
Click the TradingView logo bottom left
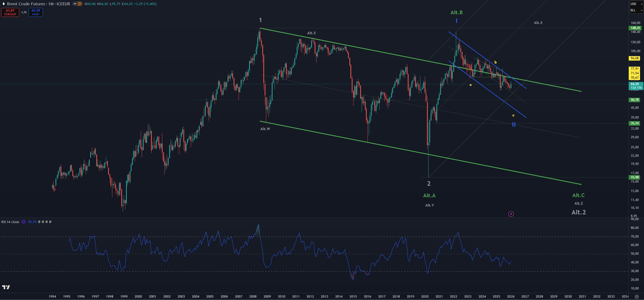[x=6, y=287]
